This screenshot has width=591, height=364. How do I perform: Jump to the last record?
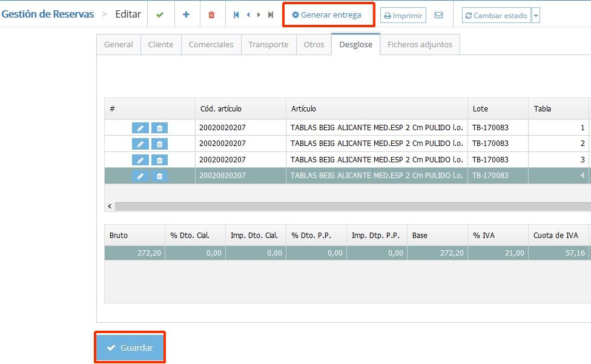(271, 15)
